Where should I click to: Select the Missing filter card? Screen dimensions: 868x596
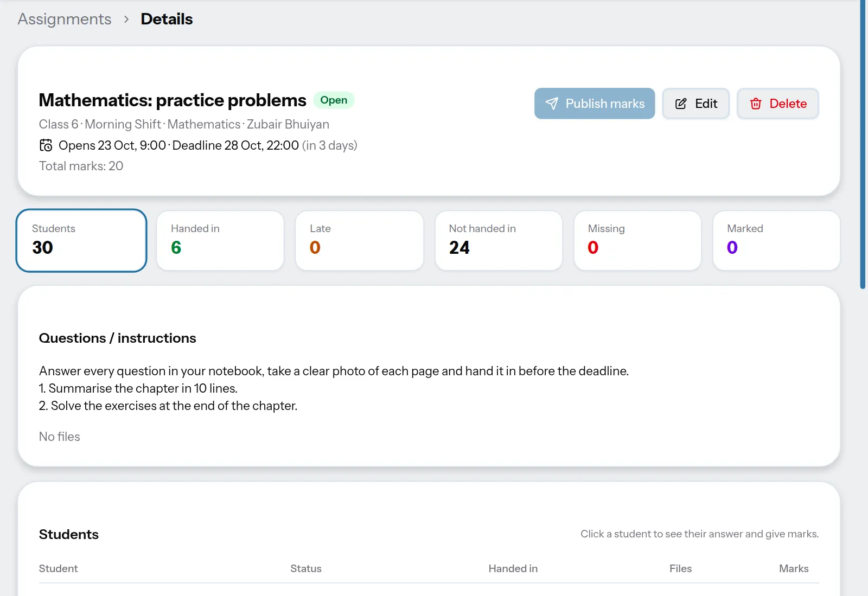637,240
